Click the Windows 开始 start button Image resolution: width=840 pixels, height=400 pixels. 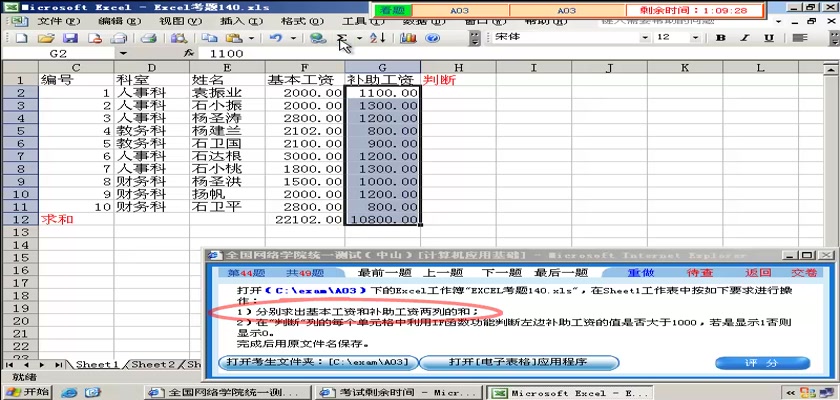tap(27, 392)
